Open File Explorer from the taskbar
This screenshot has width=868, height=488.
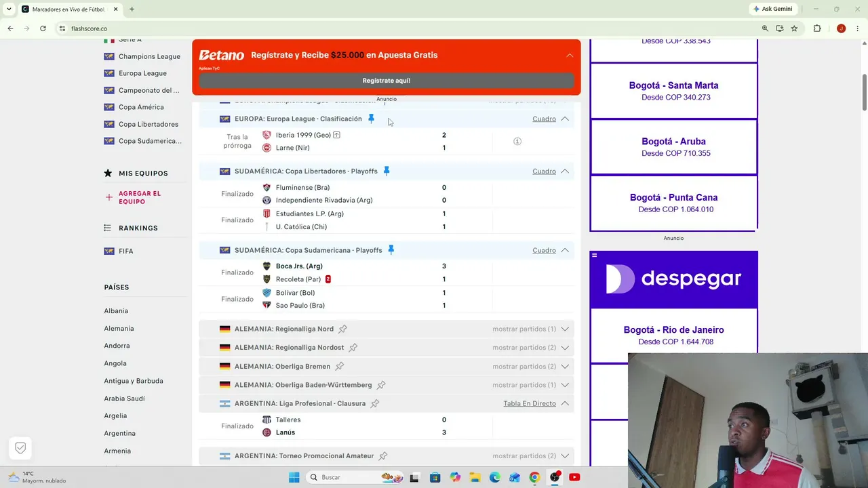(475, 477)
